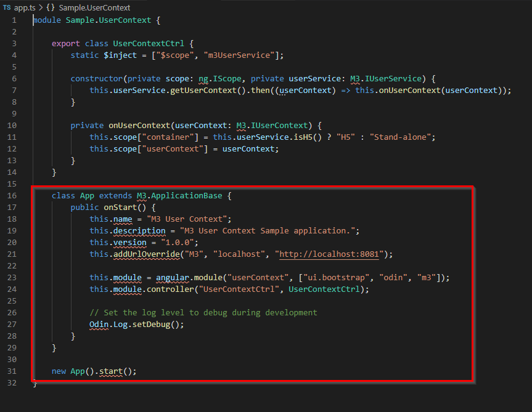This screenshot has width=532, height=412.
Task: Click 'IUserService' type on line 6
Action: click(x=393, y=79)
